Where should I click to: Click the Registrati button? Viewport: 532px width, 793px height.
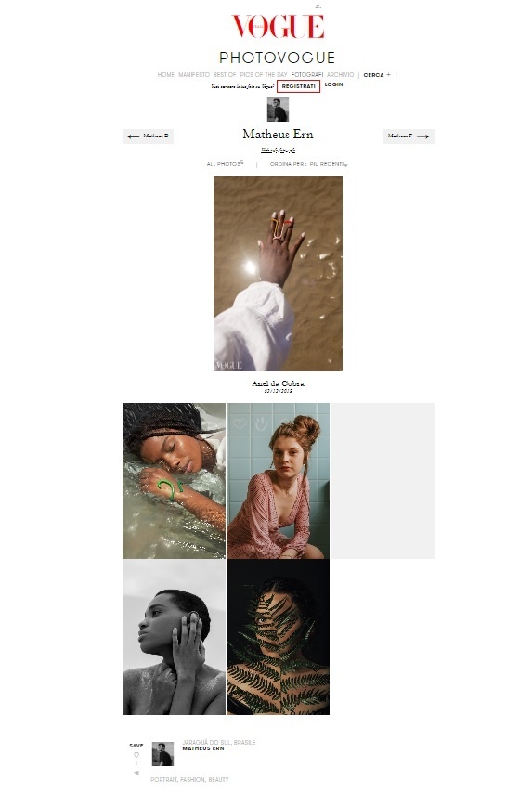(298, 86)
